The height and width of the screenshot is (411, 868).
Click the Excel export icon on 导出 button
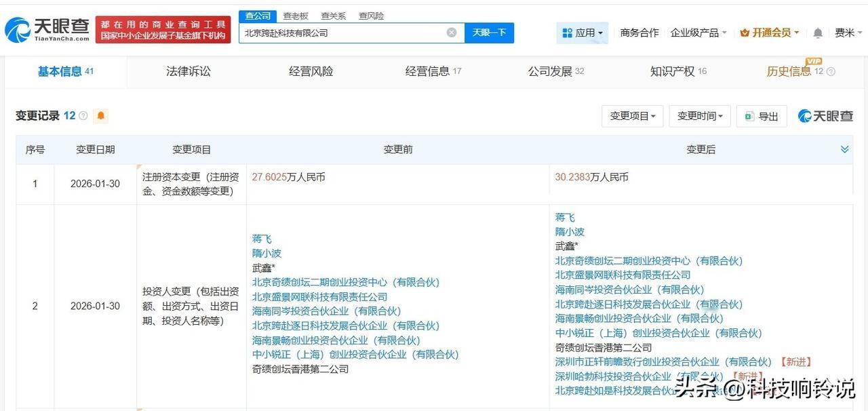(749, 116)
